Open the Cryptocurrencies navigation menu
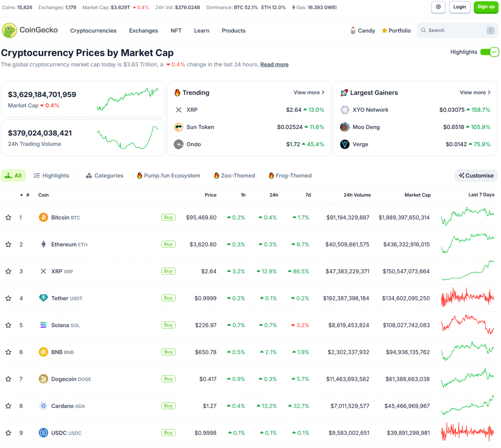501x448 pixels. tap(93, 31)
